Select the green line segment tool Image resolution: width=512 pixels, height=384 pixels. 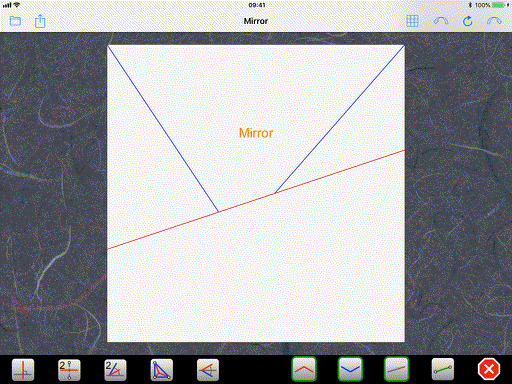pyautogui.click(x=443, y=369)
